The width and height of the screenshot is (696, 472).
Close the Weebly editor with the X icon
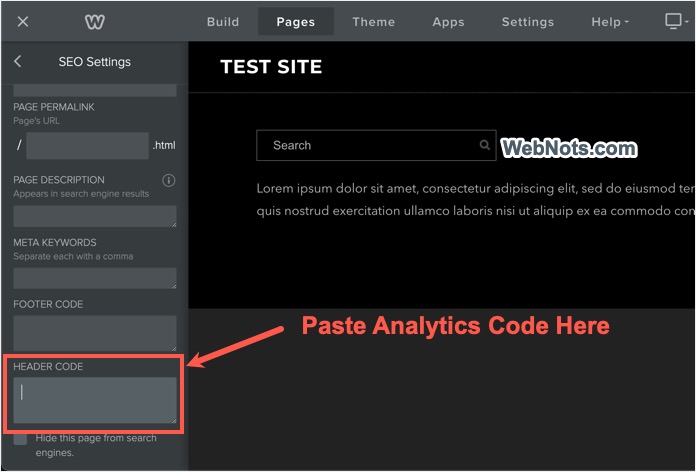(x=23, y=21)
